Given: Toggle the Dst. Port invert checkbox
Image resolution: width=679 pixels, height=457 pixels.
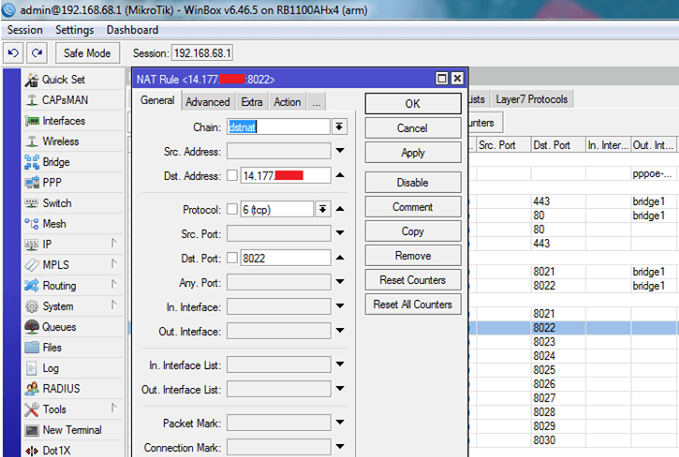Looking at the screenshot, I should (x=233, y=258).
